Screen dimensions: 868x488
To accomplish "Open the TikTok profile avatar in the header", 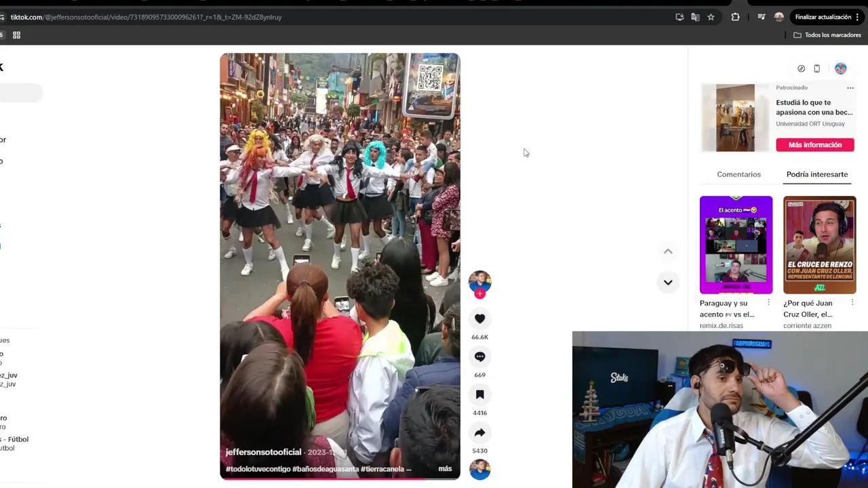I will coord(840,68).
